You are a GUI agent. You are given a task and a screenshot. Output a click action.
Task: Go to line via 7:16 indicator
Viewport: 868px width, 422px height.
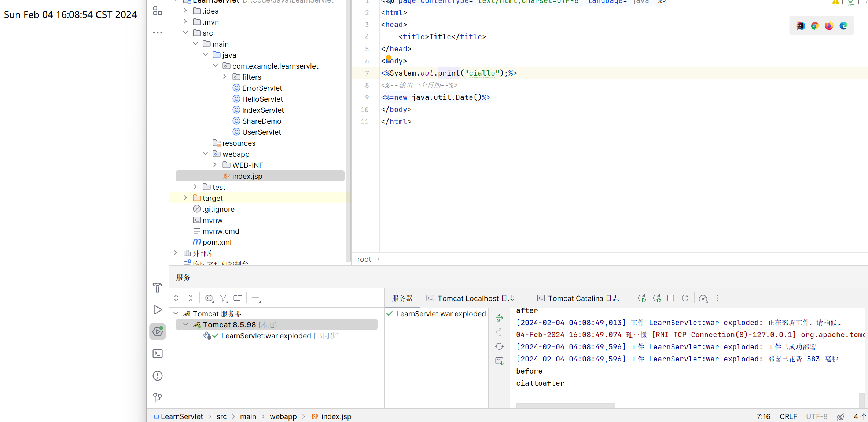pyautogui.click(x=764, y=416)
